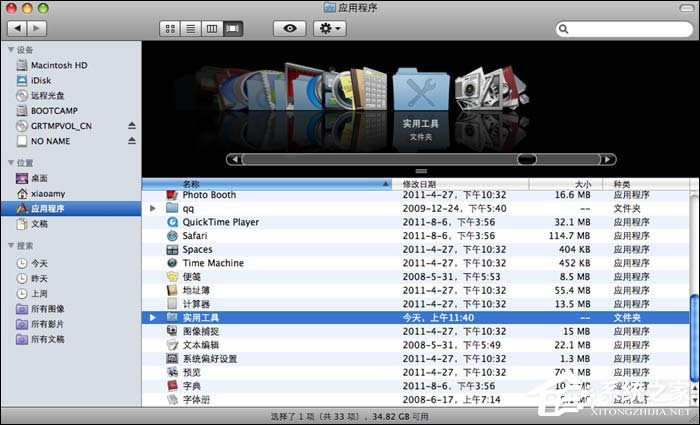
Task: Select QuickTime Player application
Action: [x=220, y=222]
